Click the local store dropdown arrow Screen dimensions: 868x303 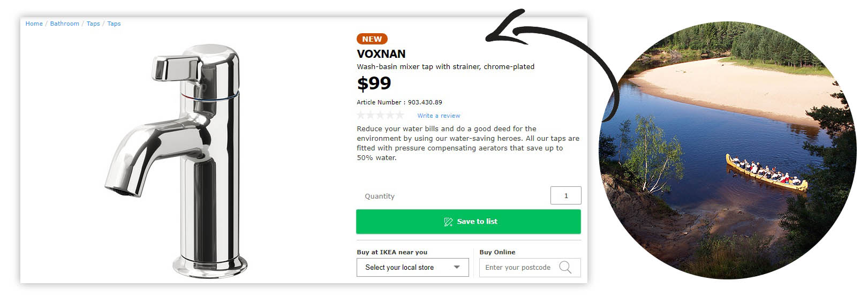click(457, 267)
